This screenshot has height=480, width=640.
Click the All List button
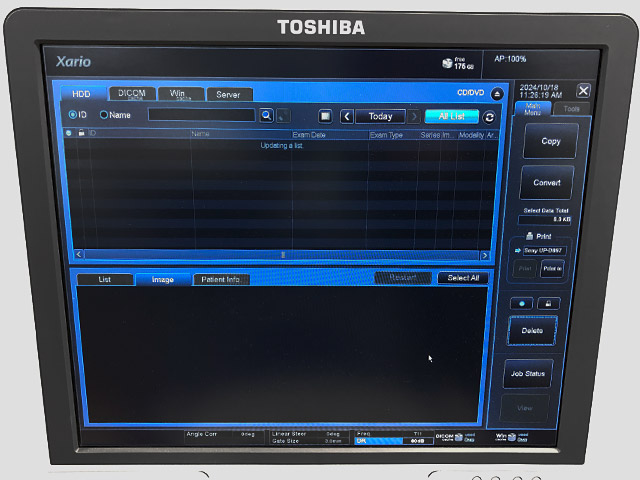[x=451, y=117]
